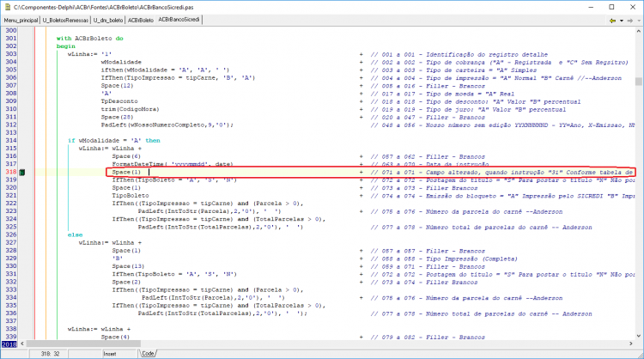Click 'Space(13)' on line 330
This screenshot has width=644, height=359.
tap(128, 266)
